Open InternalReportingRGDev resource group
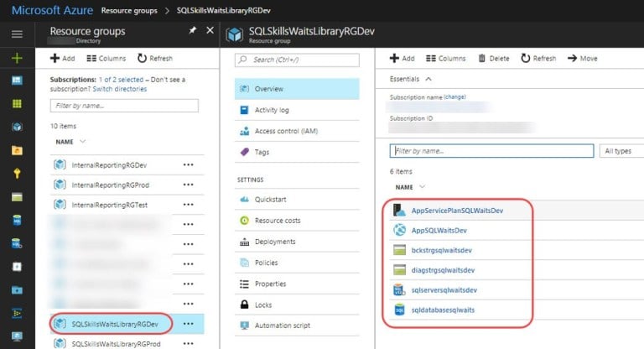644x349 pixels. [x=109, y=164]
